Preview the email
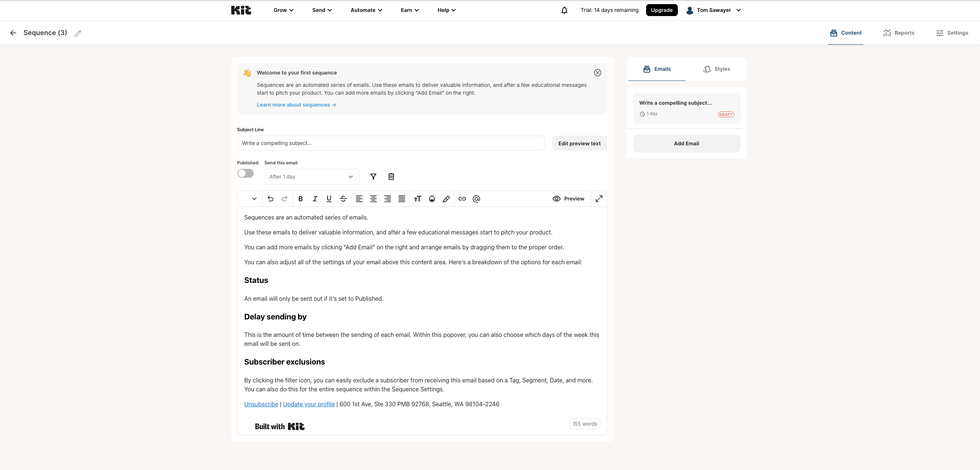This screenshot has width=980, height=470. pos(569,199)
